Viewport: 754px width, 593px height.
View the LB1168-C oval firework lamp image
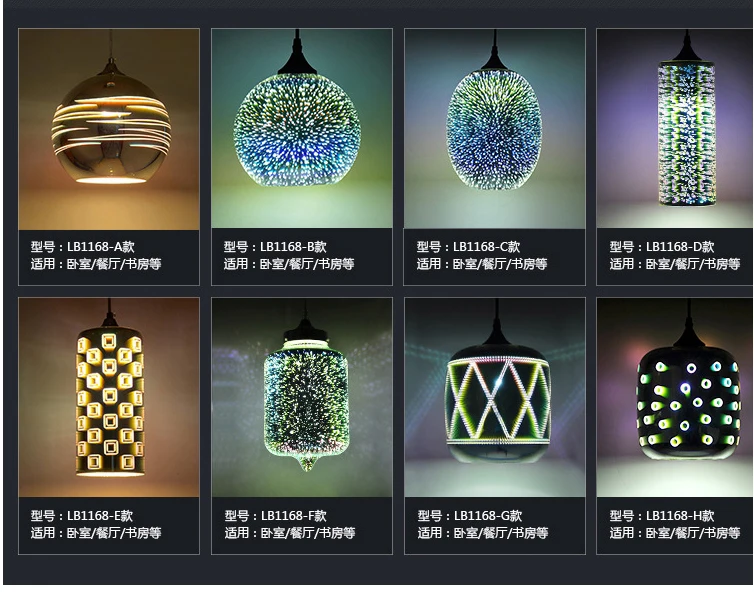click(495, 128)
